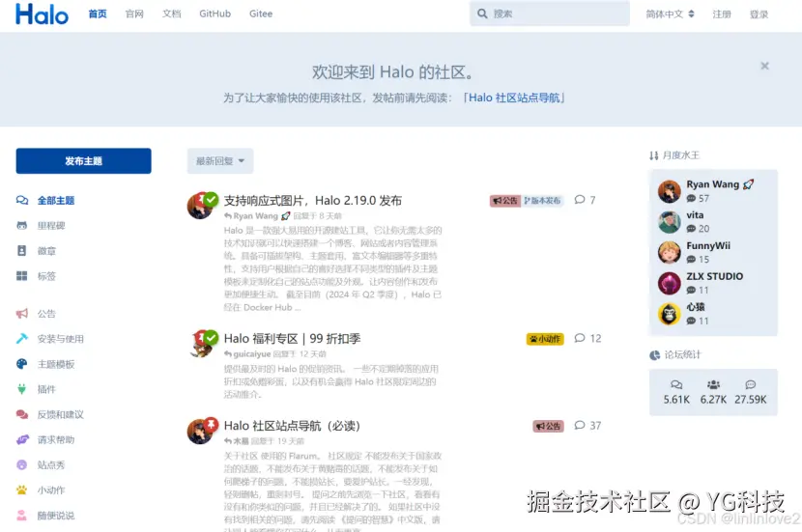The height and width of the screenshot is (532, 802).
Task: Click the 全部主题 chat bubbles icon
Action: coord(22,200)
